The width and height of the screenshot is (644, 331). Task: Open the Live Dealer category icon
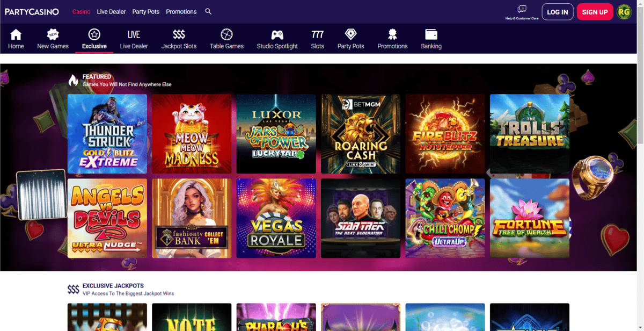(x=134, y=34)
